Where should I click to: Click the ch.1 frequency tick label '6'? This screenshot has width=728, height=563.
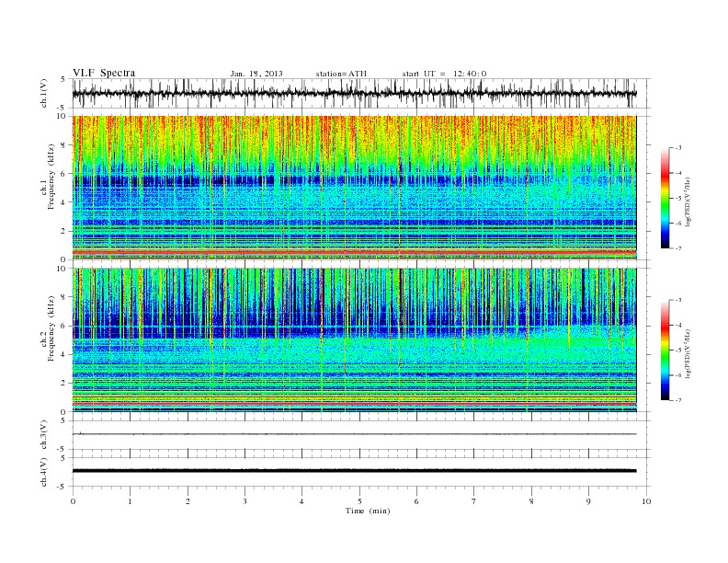coord(64,174)
